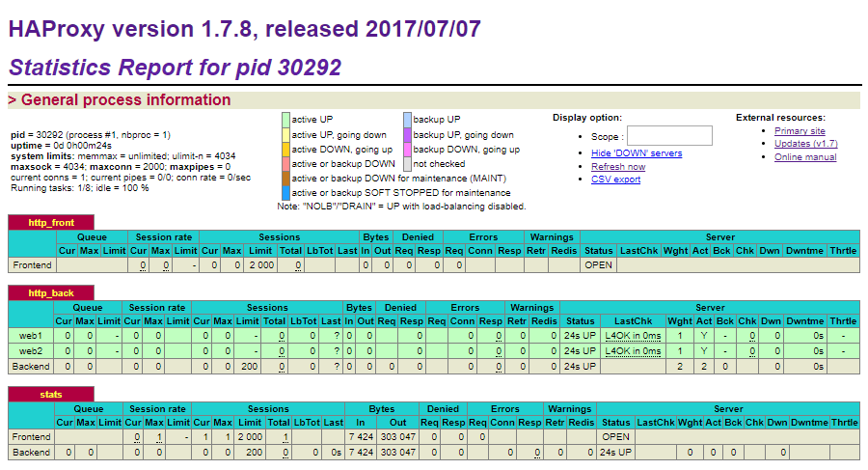The image size is (868, 470).
Task: Click the maxsock = 4034 info line
Action: click(121, 166)
